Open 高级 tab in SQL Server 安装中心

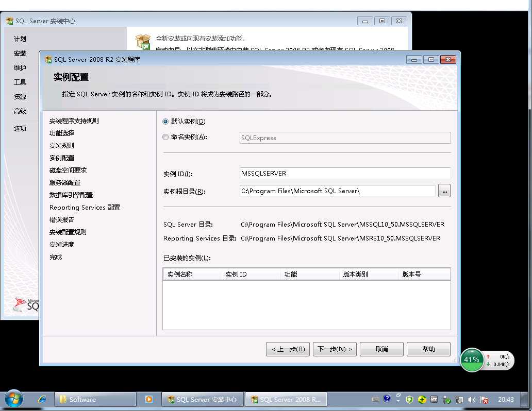tap(20, 111)
